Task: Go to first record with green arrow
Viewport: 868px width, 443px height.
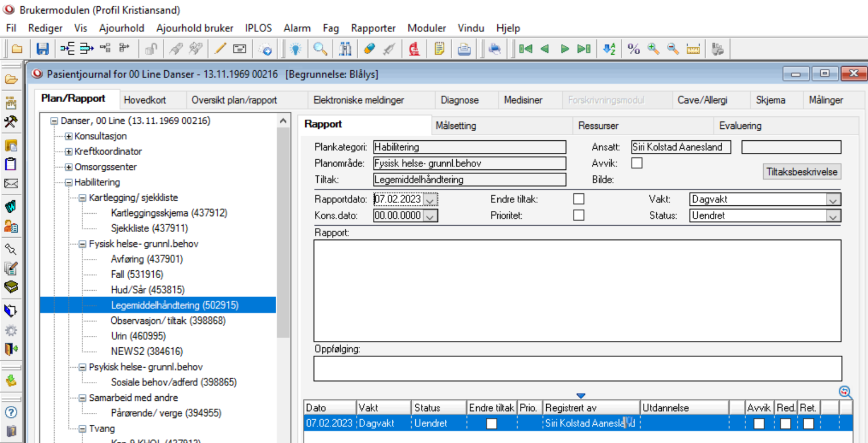Action: (x=525, y=49)
